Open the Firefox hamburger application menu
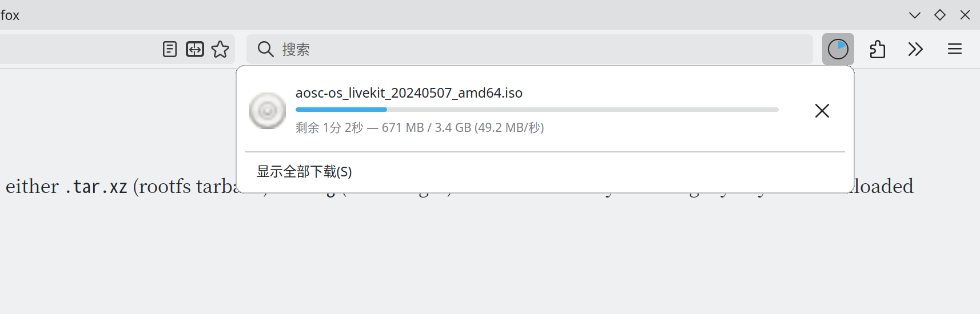Viewport: 980px width, 314px height. [955, 49]
